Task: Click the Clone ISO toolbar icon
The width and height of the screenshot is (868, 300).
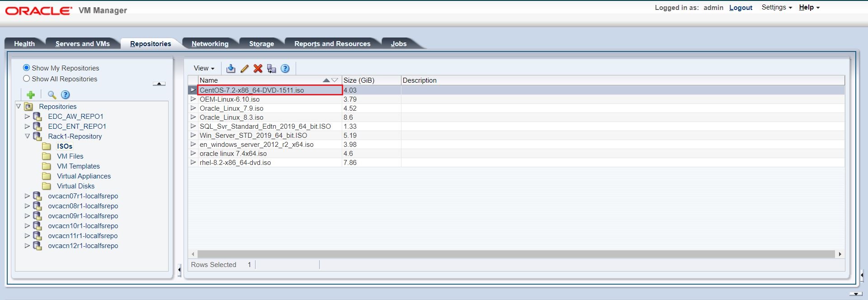Action: click(271, 68)
